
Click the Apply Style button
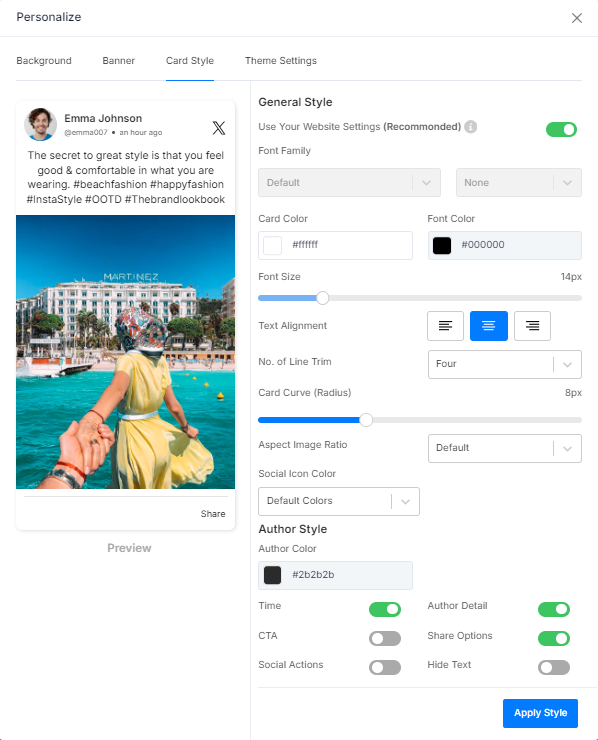[x=540, y=713]
